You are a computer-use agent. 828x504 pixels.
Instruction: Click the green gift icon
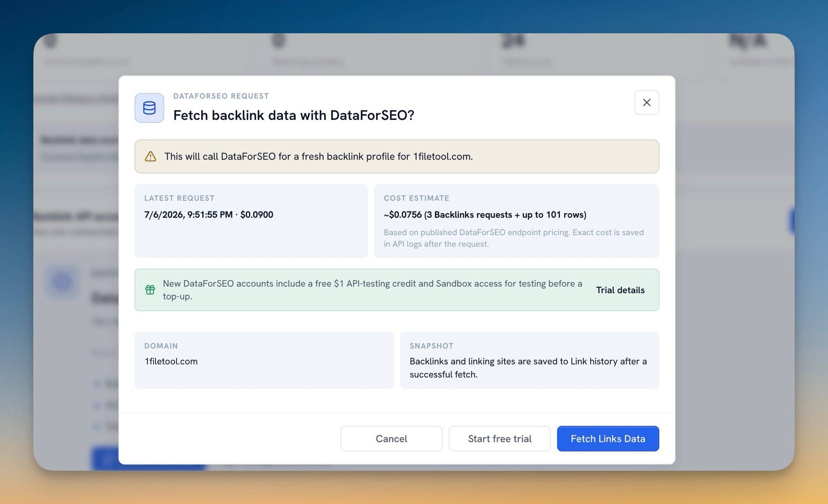(x=150, y=290)
